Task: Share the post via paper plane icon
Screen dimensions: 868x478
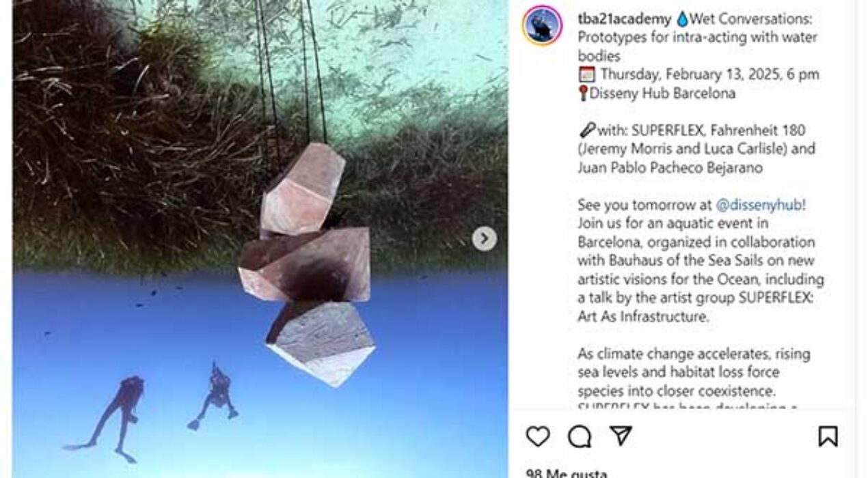Action: pos(621,436)
